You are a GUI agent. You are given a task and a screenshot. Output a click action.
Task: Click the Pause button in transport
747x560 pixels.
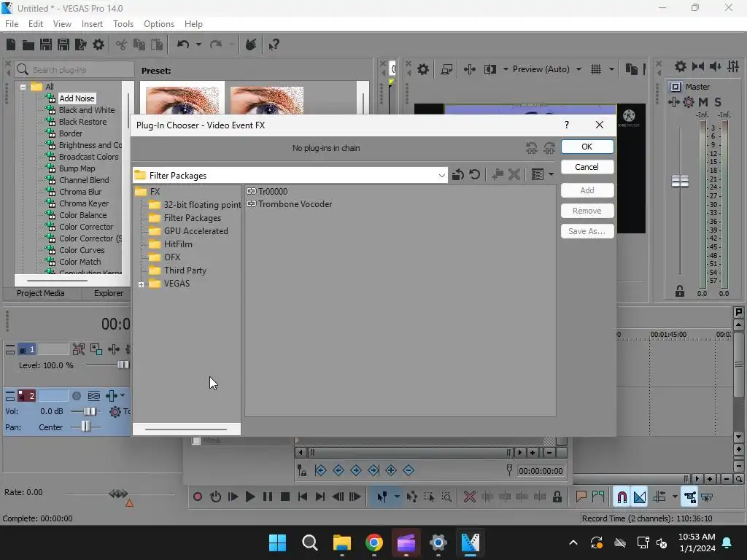[x=267, y=497]
